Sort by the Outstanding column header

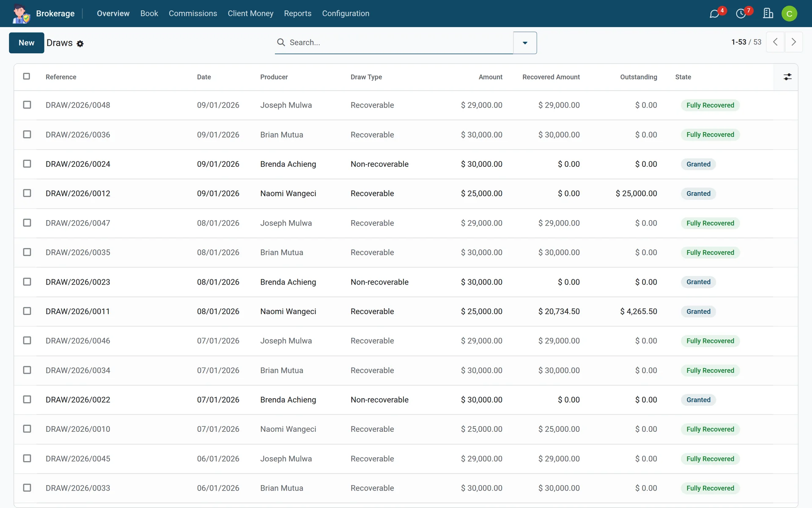(x=639, y=77)
